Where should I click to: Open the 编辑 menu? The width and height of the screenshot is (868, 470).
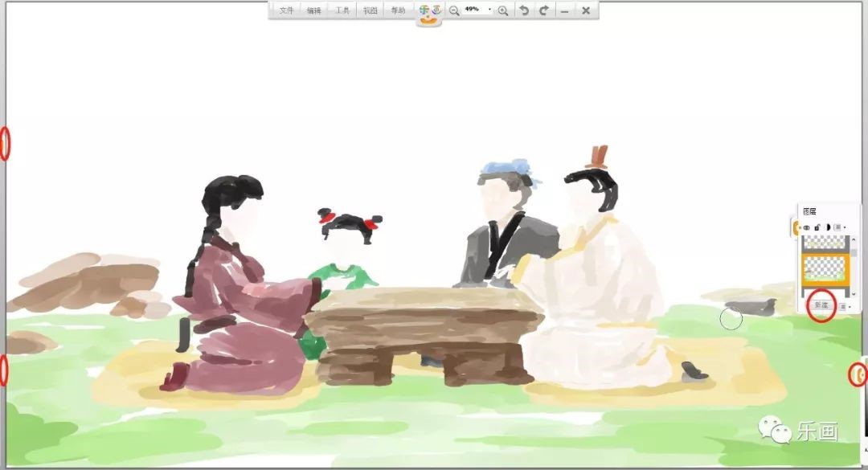tap(314, 10)
